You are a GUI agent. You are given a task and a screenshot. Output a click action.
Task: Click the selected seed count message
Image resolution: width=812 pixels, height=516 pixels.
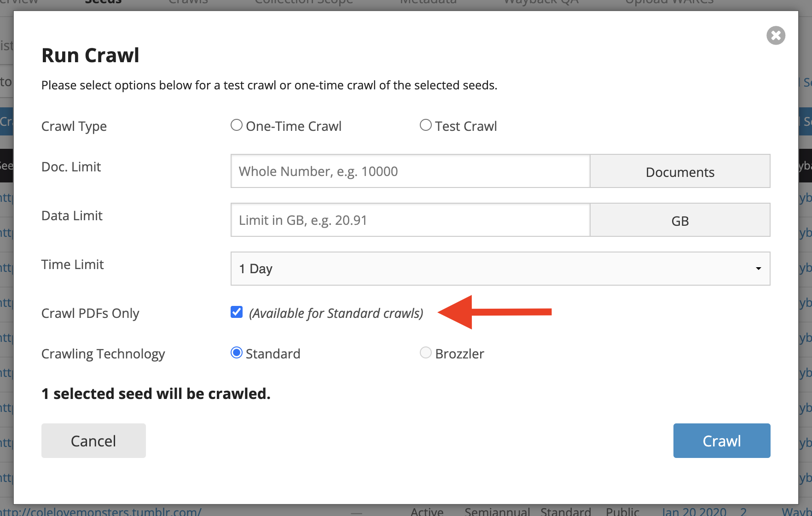156,394
